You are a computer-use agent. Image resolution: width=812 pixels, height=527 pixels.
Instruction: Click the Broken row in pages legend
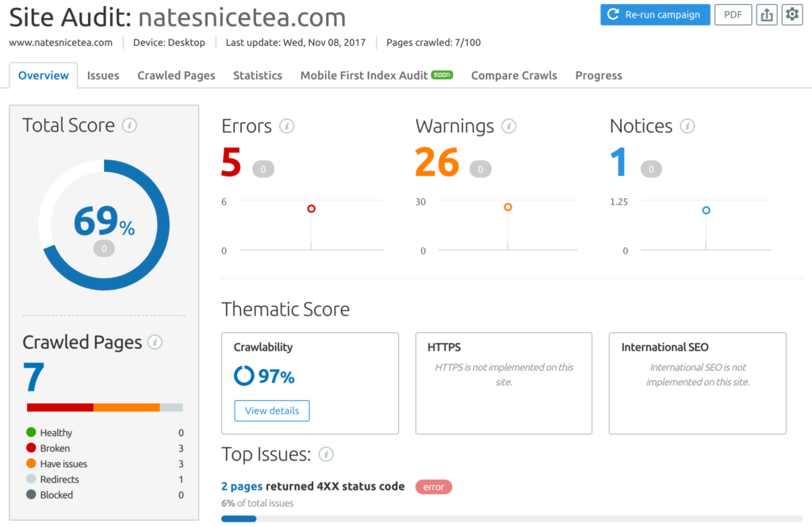pos(105,448)
